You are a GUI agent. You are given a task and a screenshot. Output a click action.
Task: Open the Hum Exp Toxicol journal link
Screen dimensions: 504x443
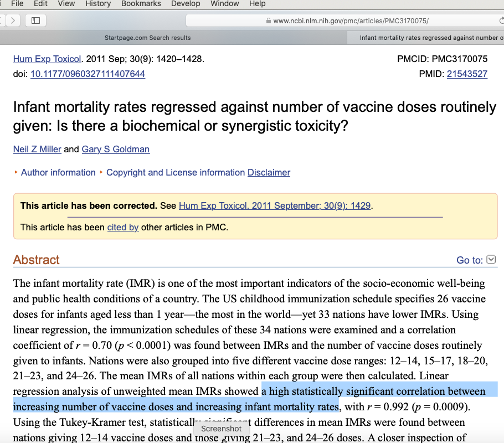click(x=47, y=59)
